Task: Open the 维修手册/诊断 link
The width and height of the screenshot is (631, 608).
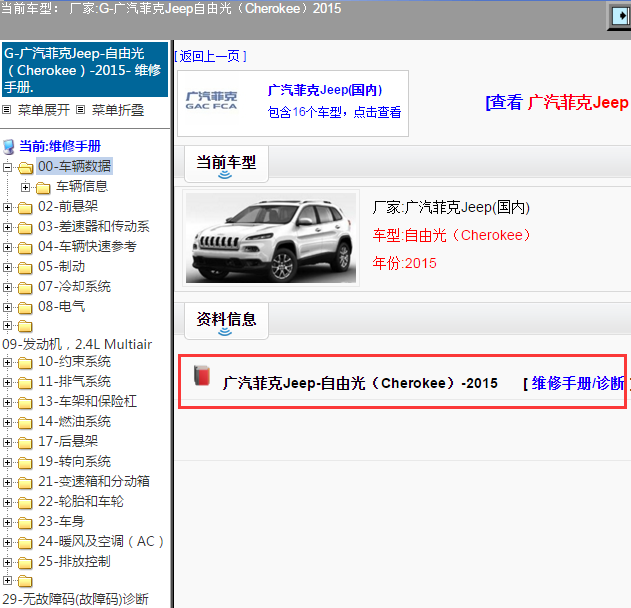Action: [578, 383]
